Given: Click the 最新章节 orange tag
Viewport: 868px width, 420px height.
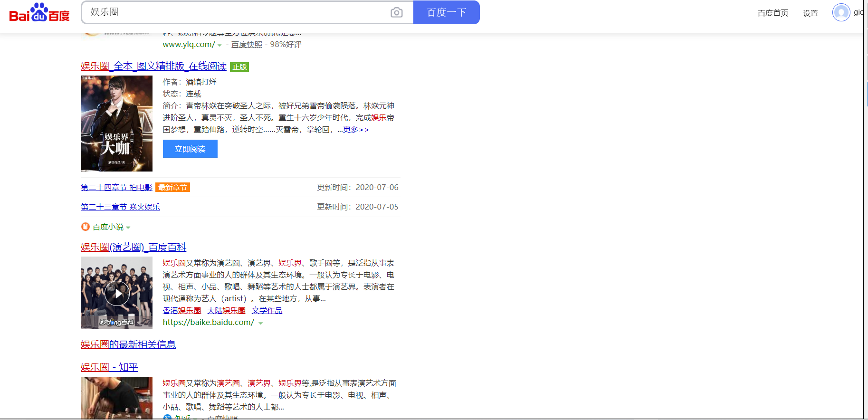Looking at the screenshot, I should pos(172,187).
